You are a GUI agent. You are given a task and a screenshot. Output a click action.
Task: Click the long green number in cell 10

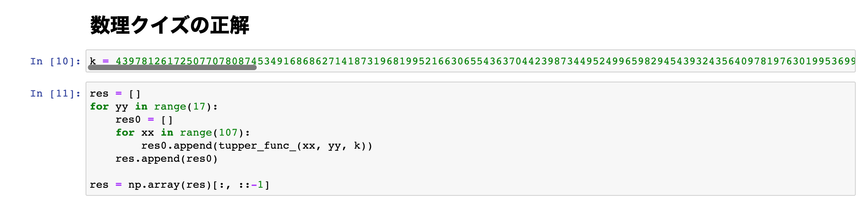tap(485, 61)
